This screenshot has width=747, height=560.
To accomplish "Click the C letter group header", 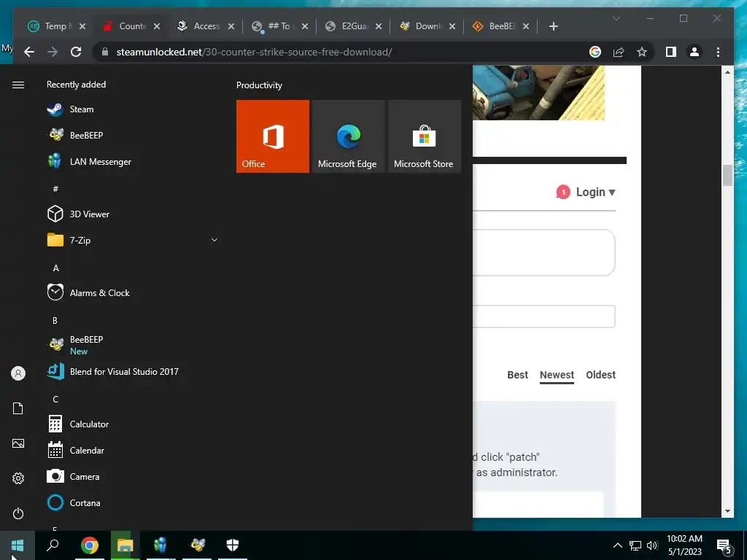I will coord(55,399).
